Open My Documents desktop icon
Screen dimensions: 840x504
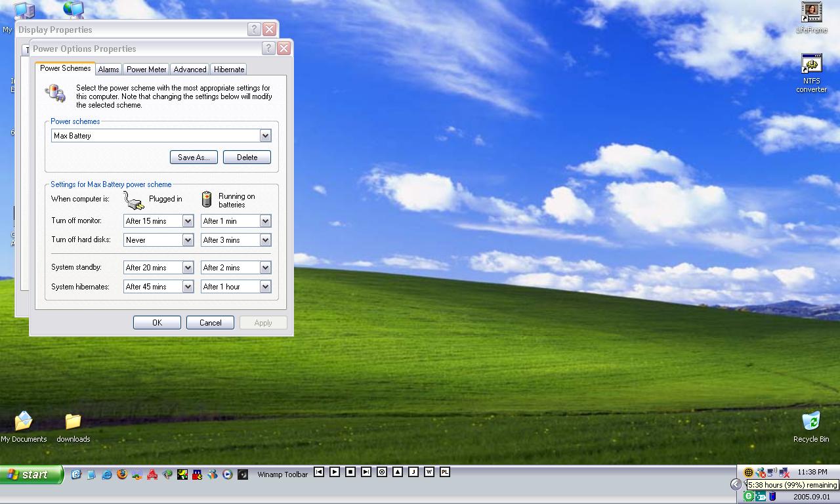(24, 427)
